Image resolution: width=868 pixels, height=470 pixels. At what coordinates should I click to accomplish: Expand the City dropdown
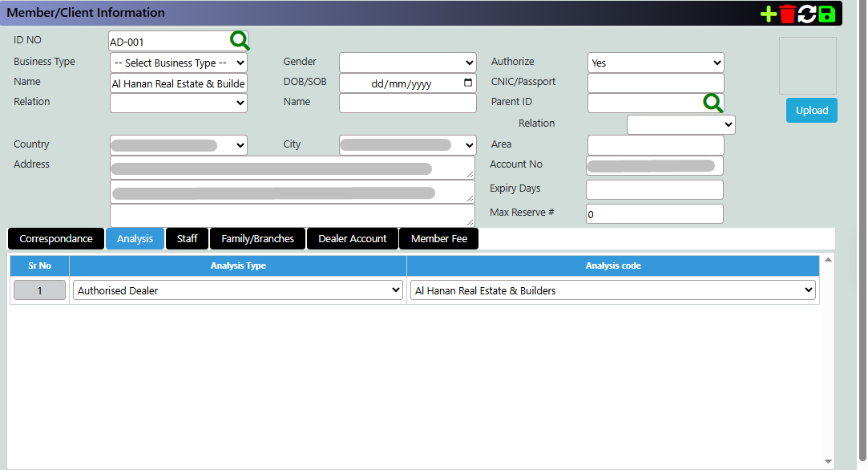point(407,145)
